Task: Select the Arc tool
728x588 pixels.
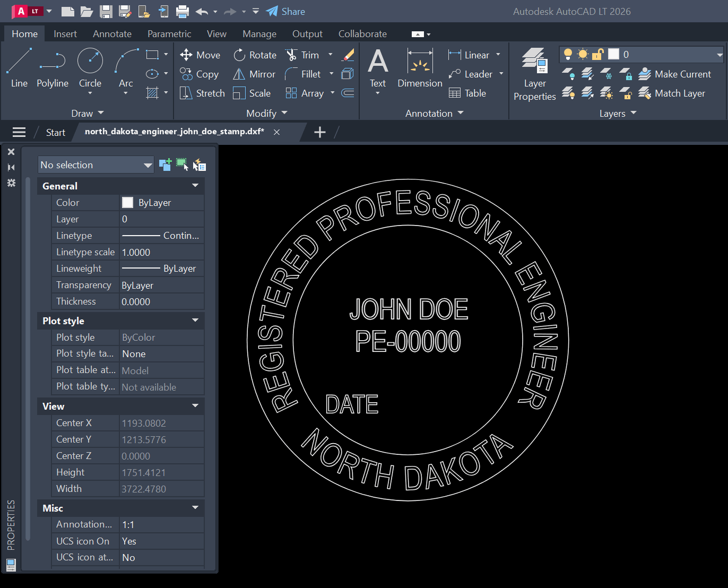Action: click(126, 68)
